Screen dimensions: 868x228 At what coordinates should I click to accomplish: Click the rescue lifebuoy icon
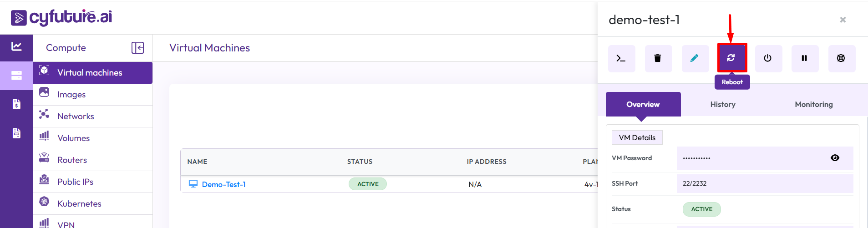[x=841, y=58]
